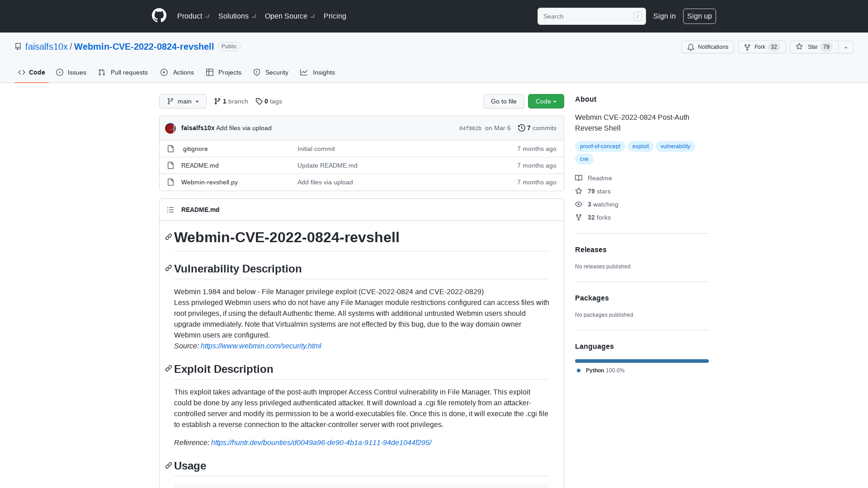
Task: Open the Webmin-CVE-2022-0824-revshell repository link
Action: click(144, 47)
